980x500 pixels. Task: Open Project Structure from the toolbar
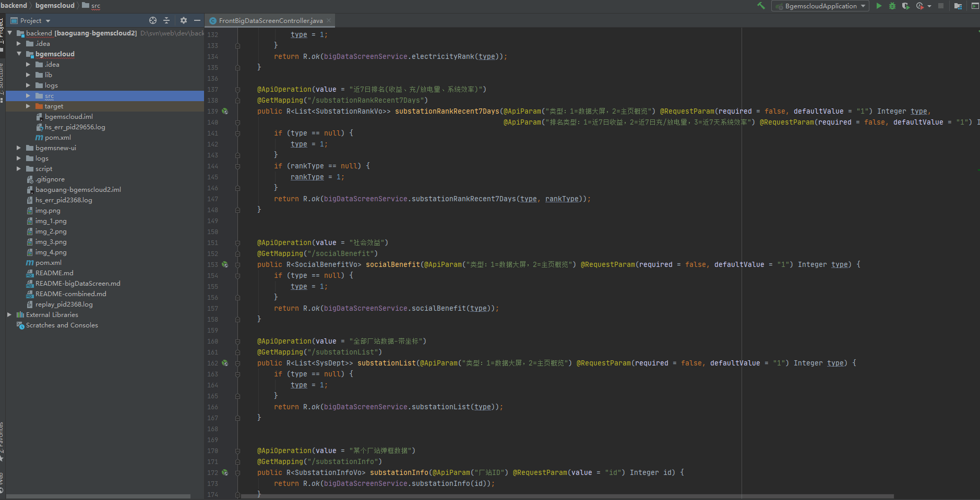[958, 6]
